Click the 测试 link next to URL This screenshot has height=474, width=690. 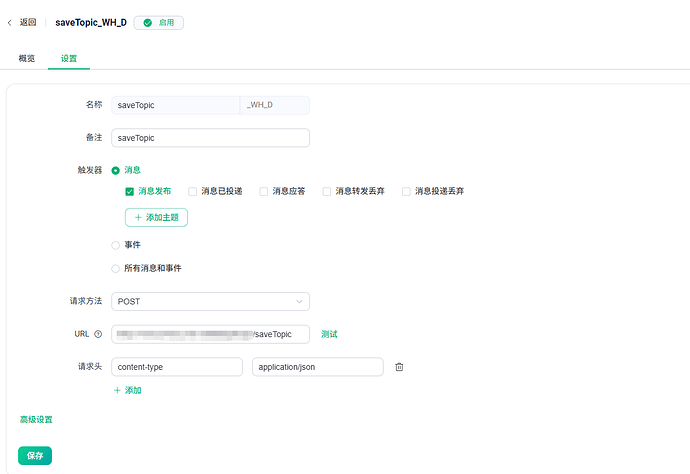pyautogui.click(x=329, y=334)
